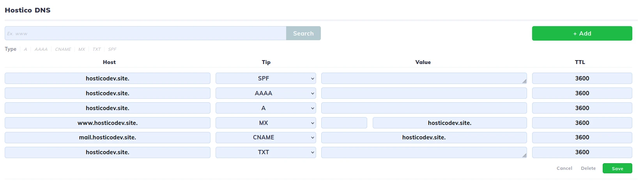Click the host field of mail.hosticodev.site.

(x=107, y=137)
